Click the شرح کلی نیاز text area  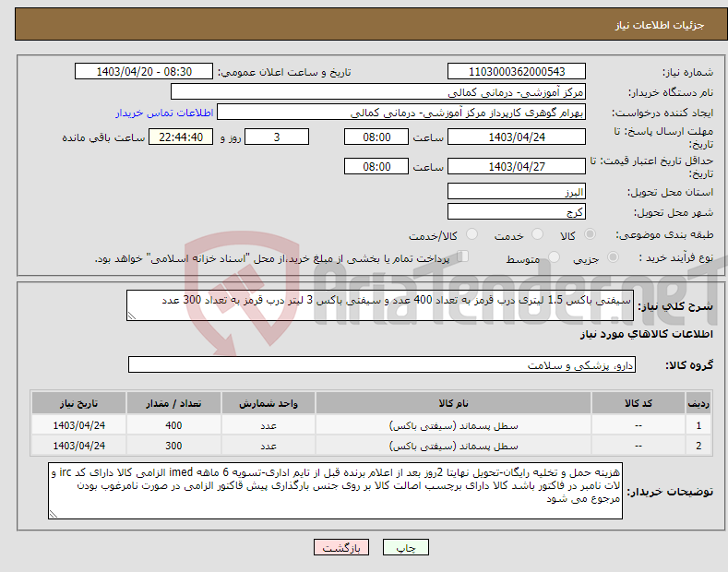click(380, 305)
